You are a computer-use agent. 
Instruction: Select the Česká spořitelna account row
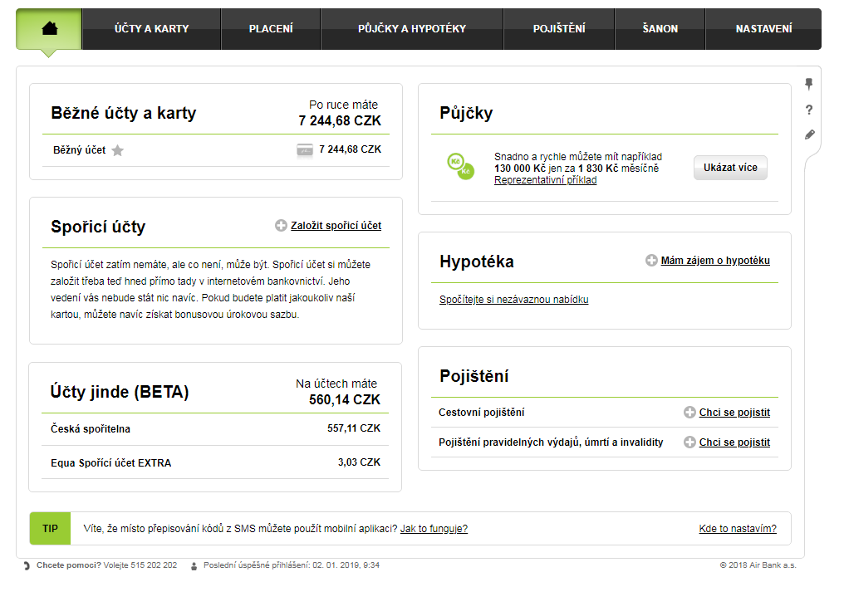215,428
